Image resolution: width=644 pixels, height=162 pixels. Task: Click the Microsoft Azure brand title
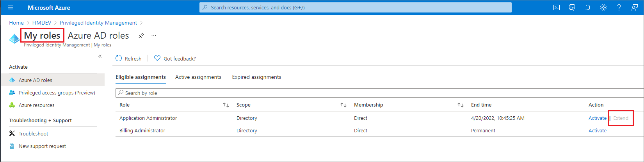click(49, 7)
